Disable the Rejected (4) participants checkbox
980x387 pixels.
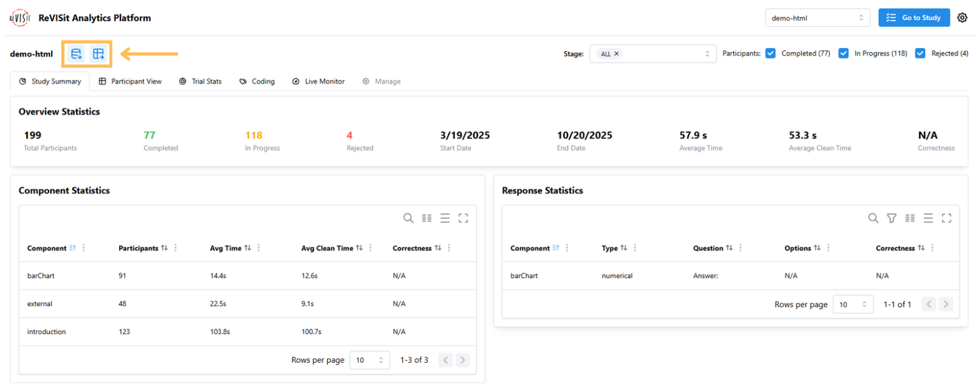[x=920, y=54]
